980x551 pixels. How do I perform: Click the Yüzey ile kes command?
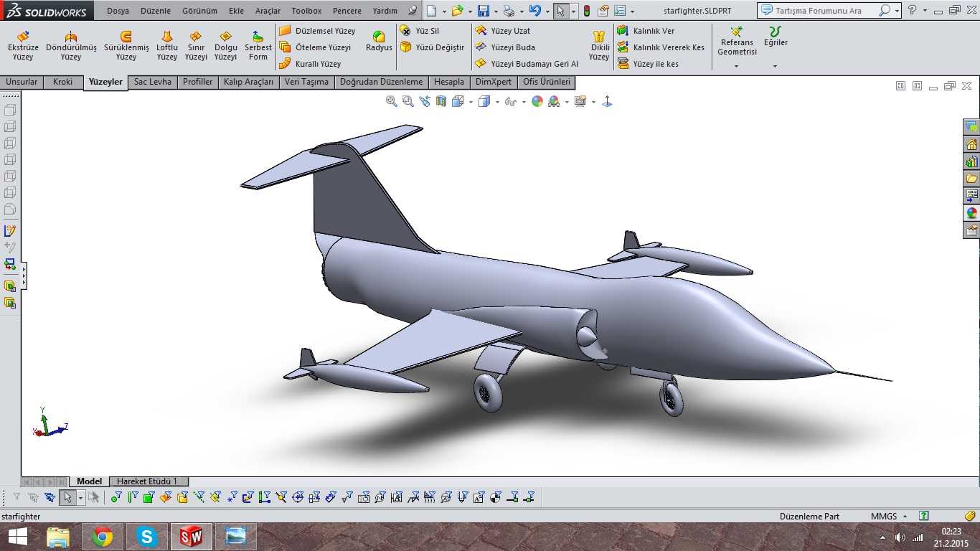coord(648,64)
